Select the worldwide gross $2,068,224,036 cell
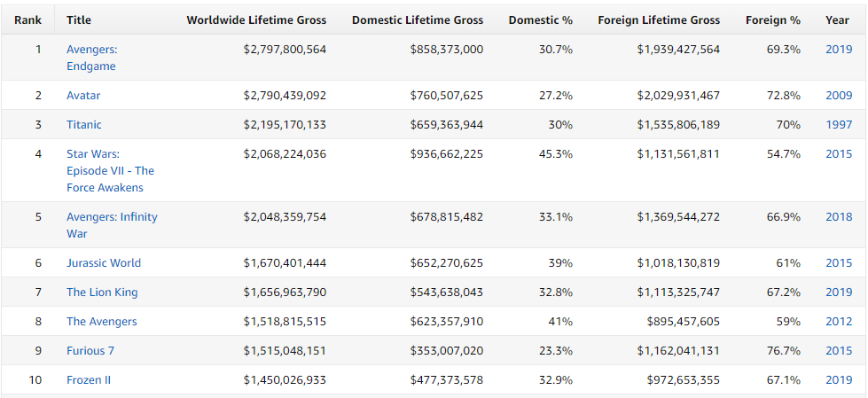Image resolution: width=868 pixels, height=398 pixels. tap(285, 154)
